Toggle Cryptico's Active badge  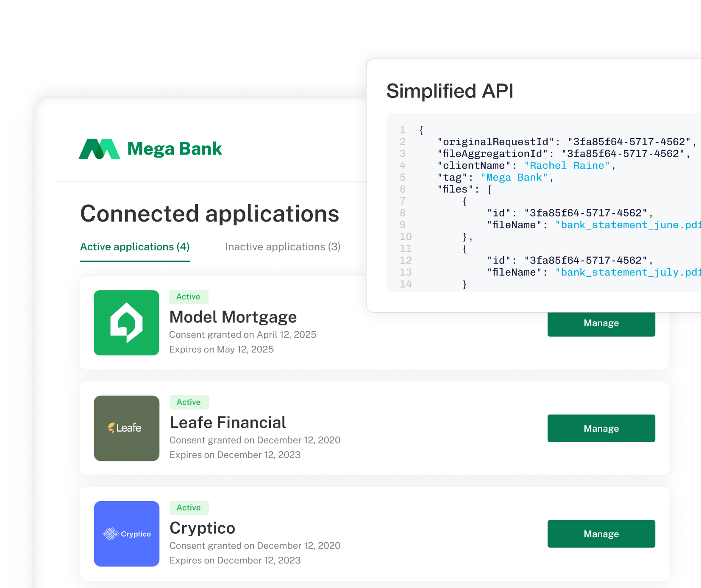tap(189, 508)
